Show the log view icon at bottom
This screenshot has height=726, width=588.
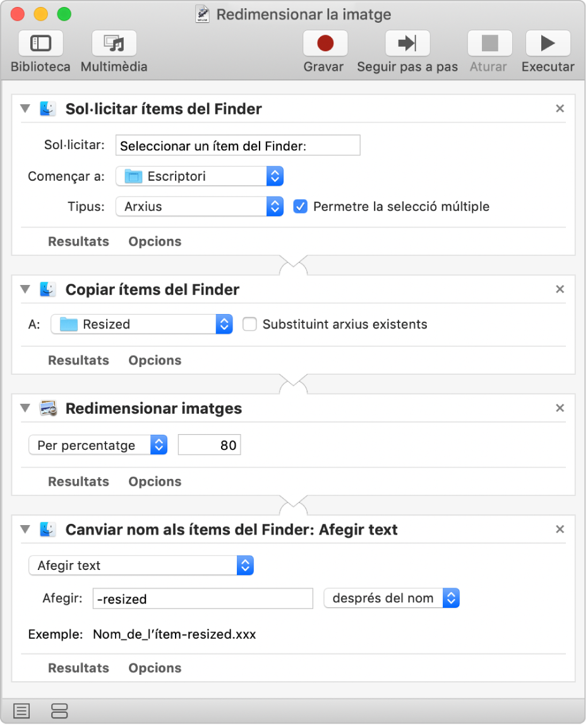coord(21,711)
